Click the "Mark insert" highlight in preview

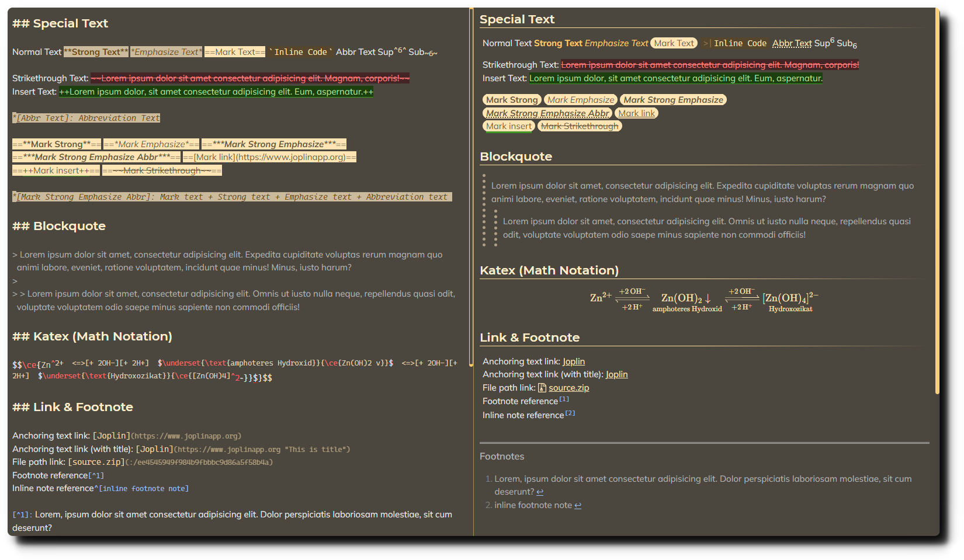coord(509,126)
